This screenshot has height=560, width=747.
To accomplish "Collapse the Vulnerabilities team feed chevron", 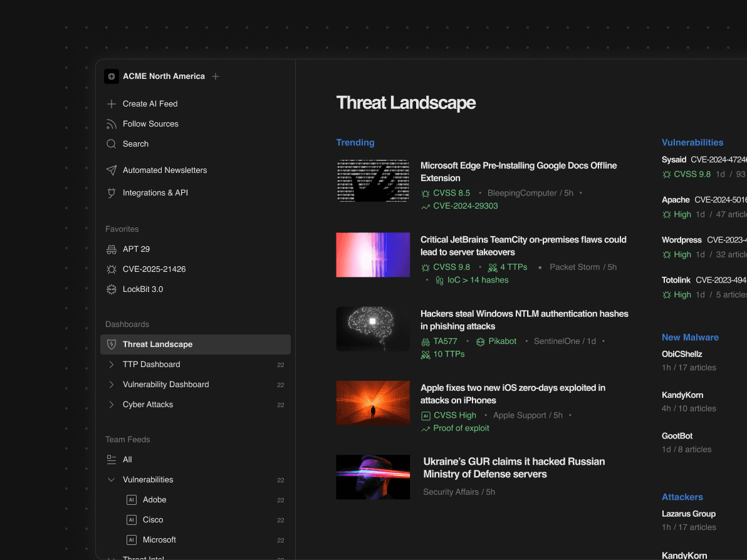I will click(112, 480).
